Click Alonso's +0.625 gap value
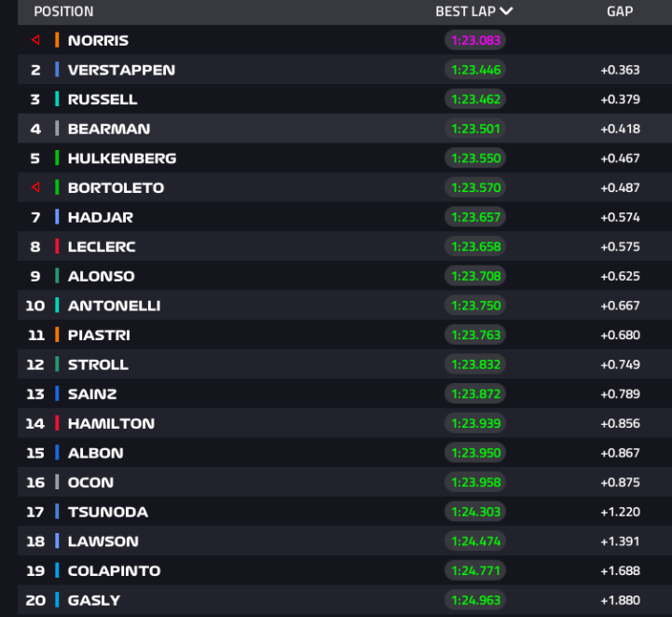Image resolution: width=672 pixels, height=617 pixels. point(620,277)
